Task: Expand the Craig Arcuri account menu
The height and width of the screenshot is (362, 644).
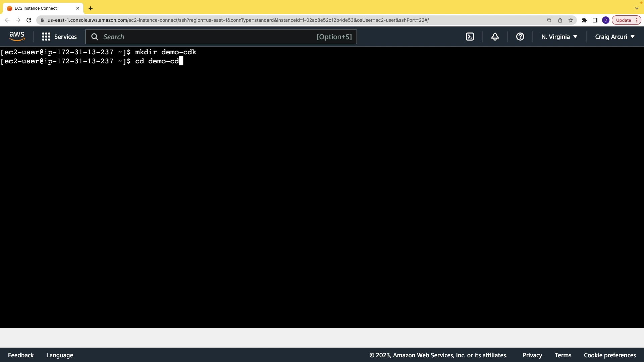Action: coord(615,37)
